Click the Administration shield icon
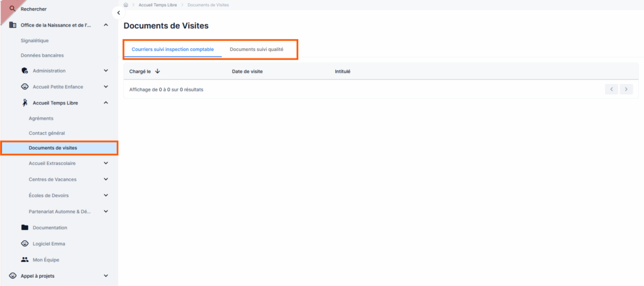The width and height of the screenshot is (644, 286). (x=25, y=71)
